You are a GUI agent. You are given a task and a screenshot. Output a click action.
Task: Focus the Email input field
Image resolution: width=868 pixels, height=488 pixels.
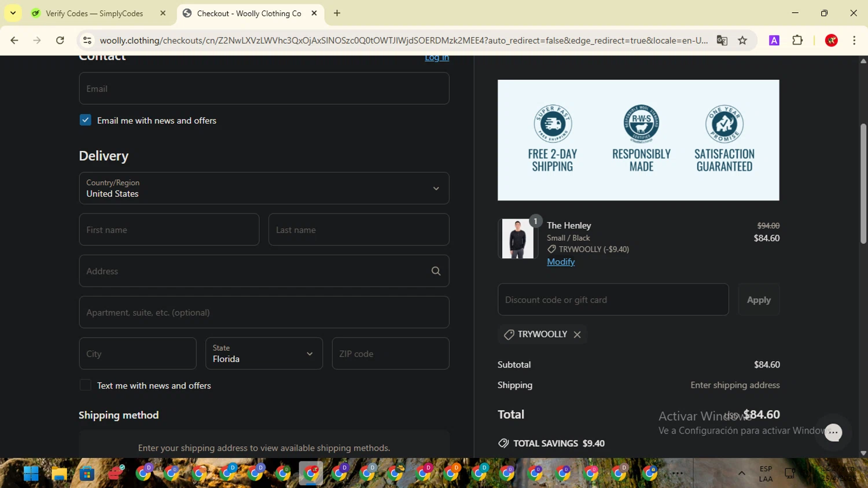click(x=264, y=89)
